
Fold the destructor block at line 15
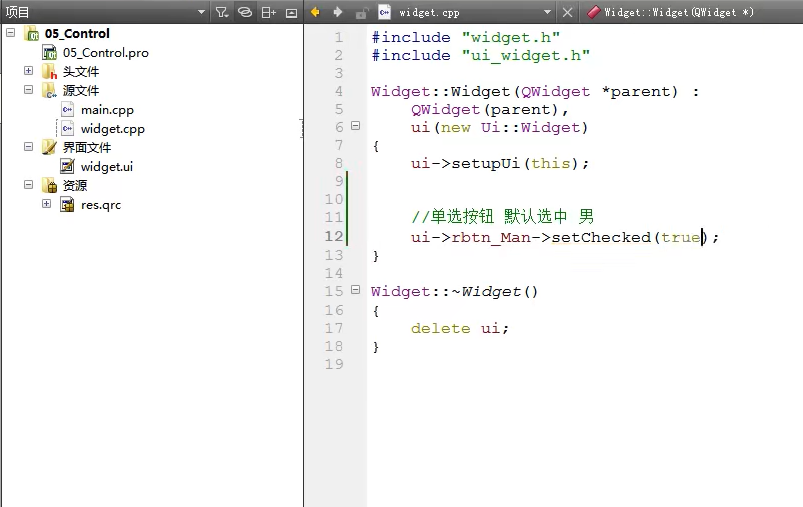355,289
